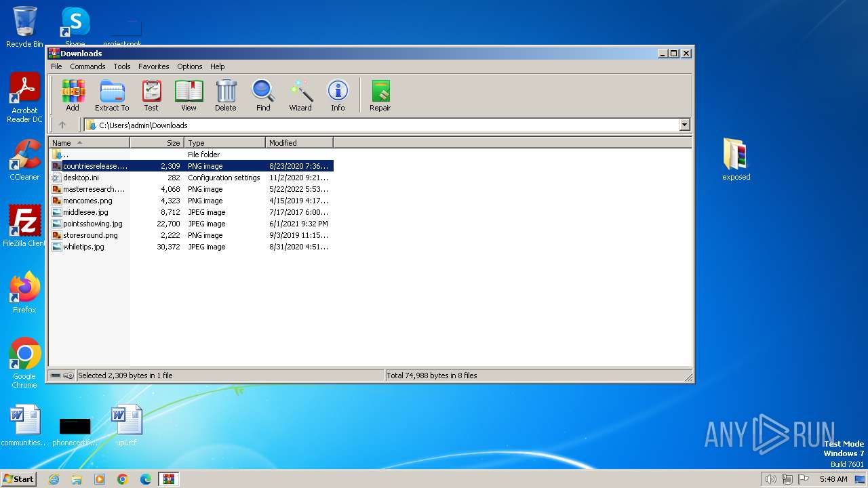Select middlesee.jpg in the list
This screenshot has width=868, height=488.
click(x=191, y=212)
